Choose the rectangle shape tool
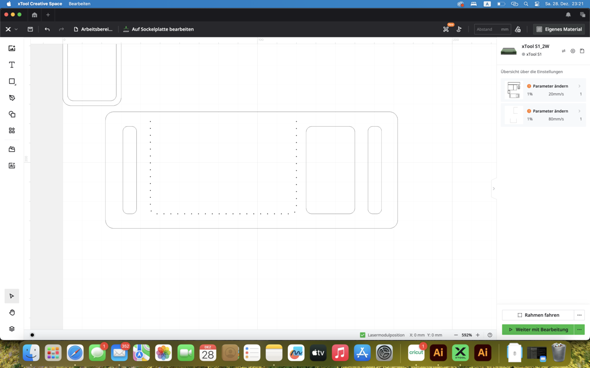The height and width of the screenshot is (368, 590). coord(12,81)
